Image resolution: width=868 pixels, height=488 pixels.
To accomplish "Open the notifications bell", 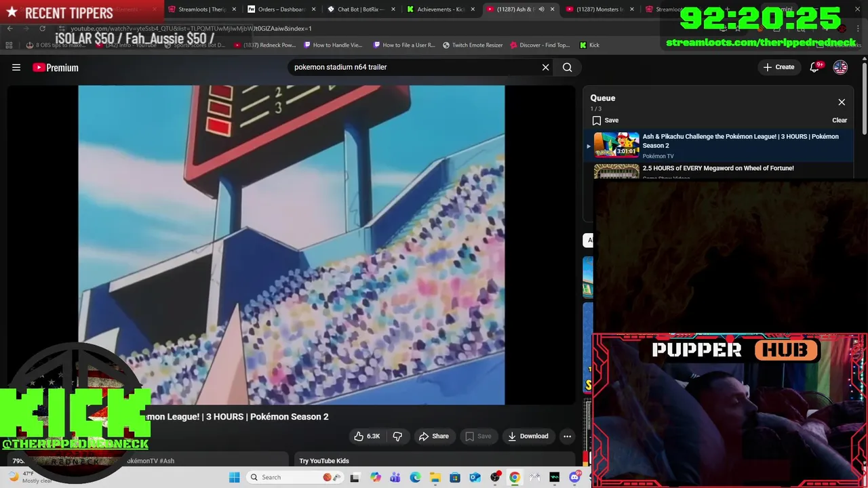I will point(815,67).
